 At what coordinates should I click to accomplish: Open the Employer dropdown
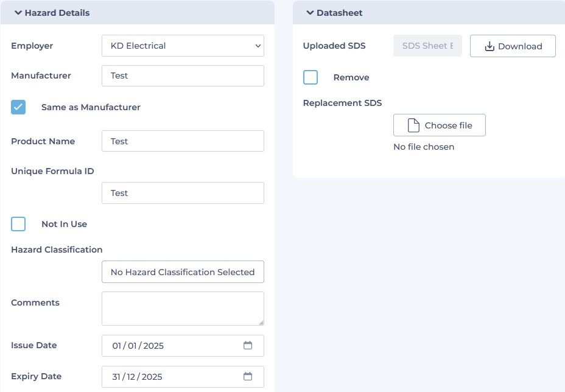tap(183, 46)
